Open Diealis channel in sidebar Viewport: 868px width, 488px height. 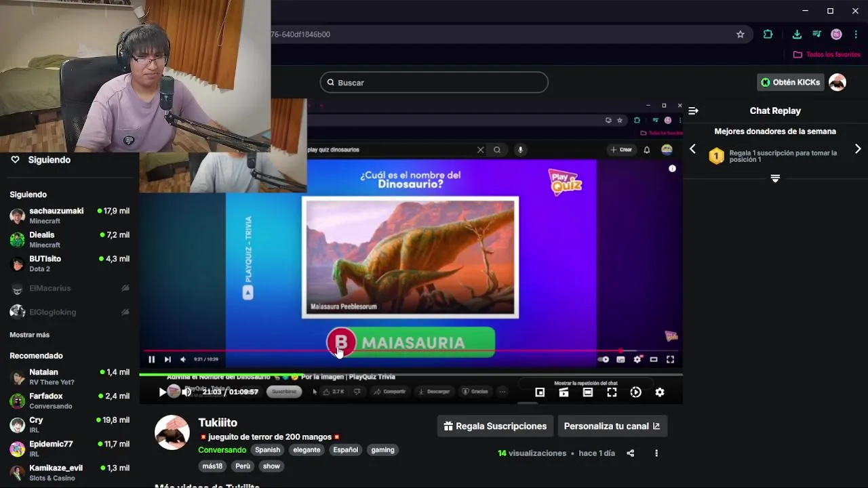click(69, 239)
